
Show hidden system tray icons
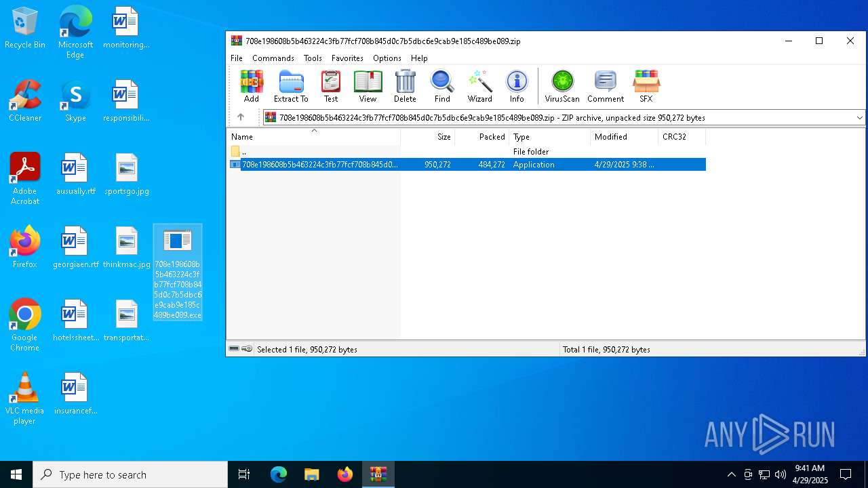731,474
